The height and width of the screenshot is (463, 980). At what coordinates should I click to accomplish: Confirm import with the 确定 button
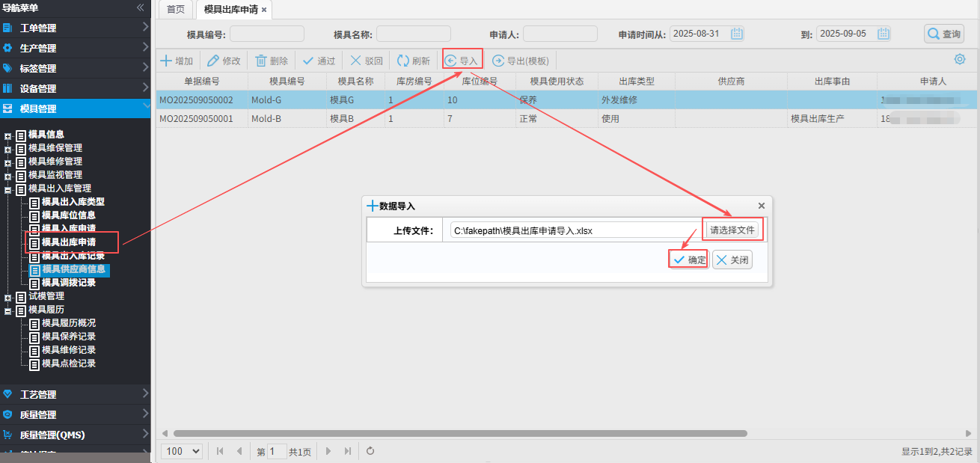click(688, 260)
